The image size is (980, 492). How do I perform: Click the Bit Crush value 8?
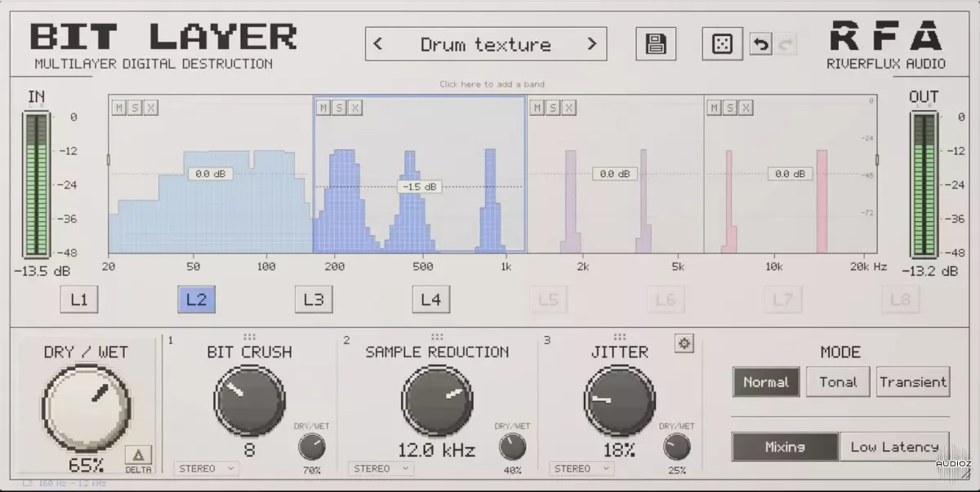249,450
